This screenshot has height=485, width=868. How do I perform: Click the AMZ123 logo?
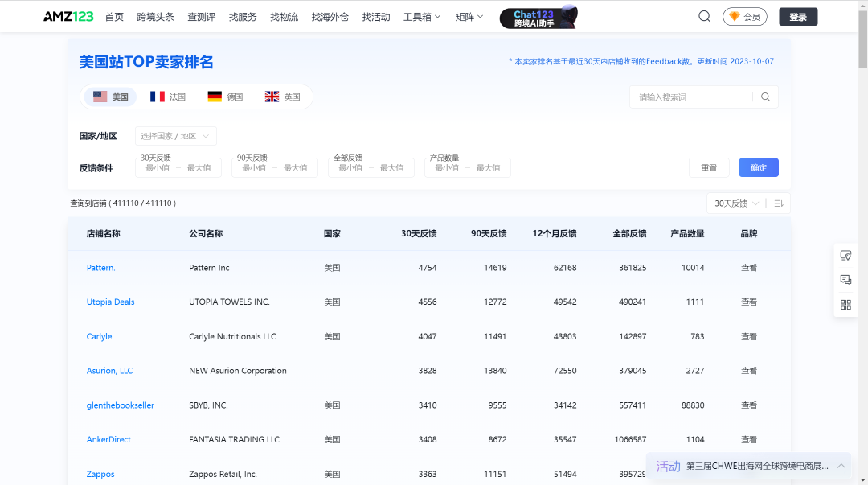[68, 17]
